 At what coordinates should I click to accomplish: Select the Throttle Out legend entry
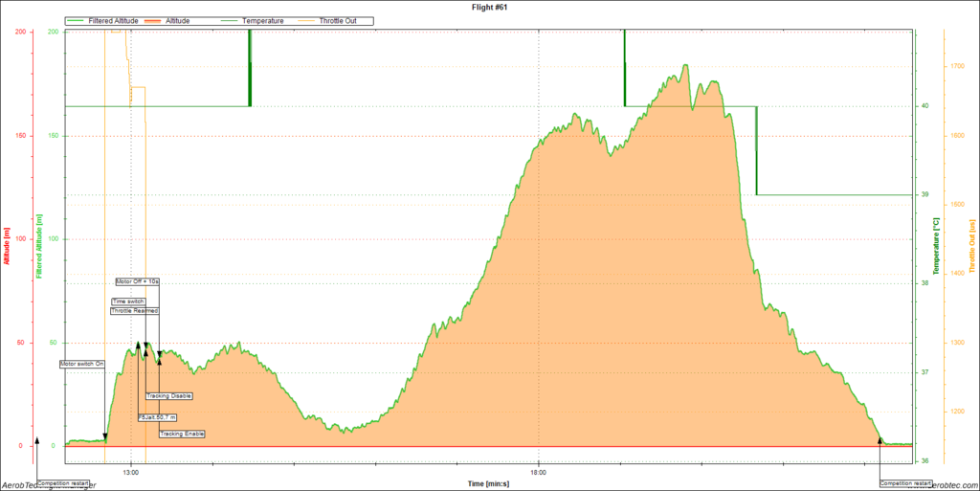coord(348,20)
